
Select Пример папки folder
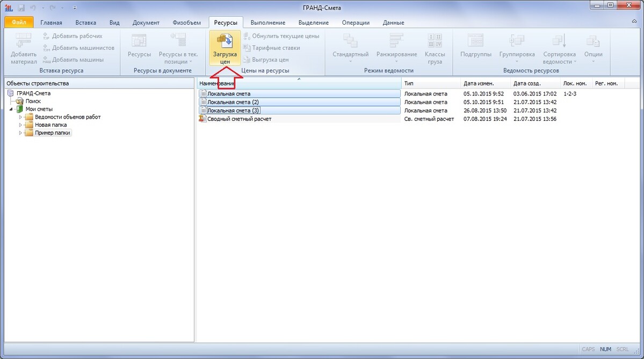pos(52,133)
